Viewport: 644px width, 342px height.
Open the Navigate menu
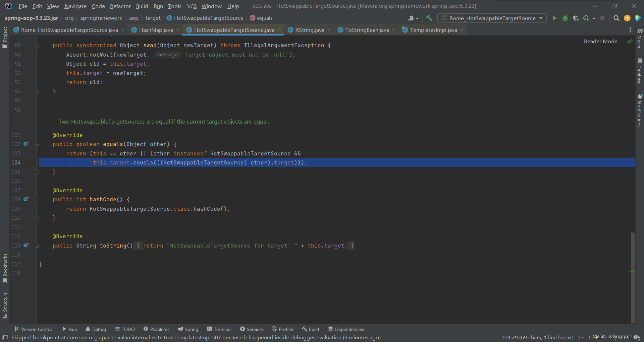tap(75, 6)
